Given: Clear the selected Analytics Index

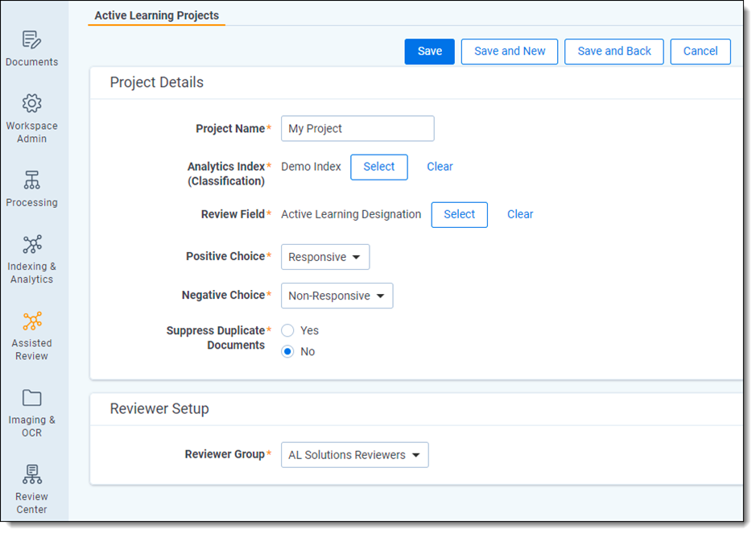Looking at the screenshot, I should click(440, 167).
